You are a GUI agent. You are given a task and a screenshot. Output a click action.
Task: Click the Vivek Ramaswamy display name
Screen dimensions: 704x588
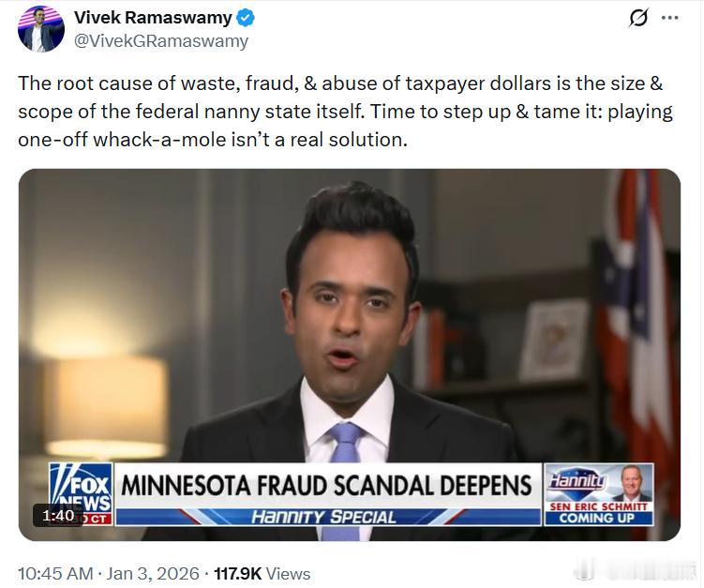coord(153,18)
